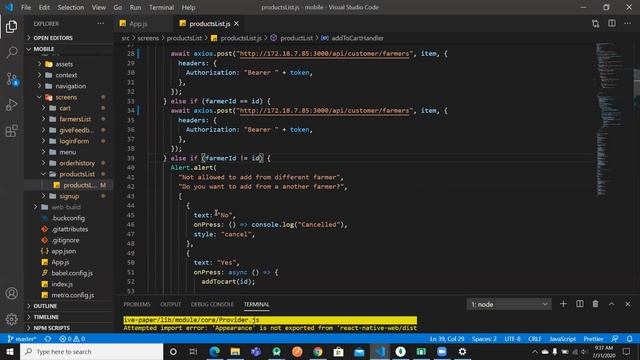Maximize the panel with the up chevron
Viewport: 640px width, 360px height.
tap(611, 304)
